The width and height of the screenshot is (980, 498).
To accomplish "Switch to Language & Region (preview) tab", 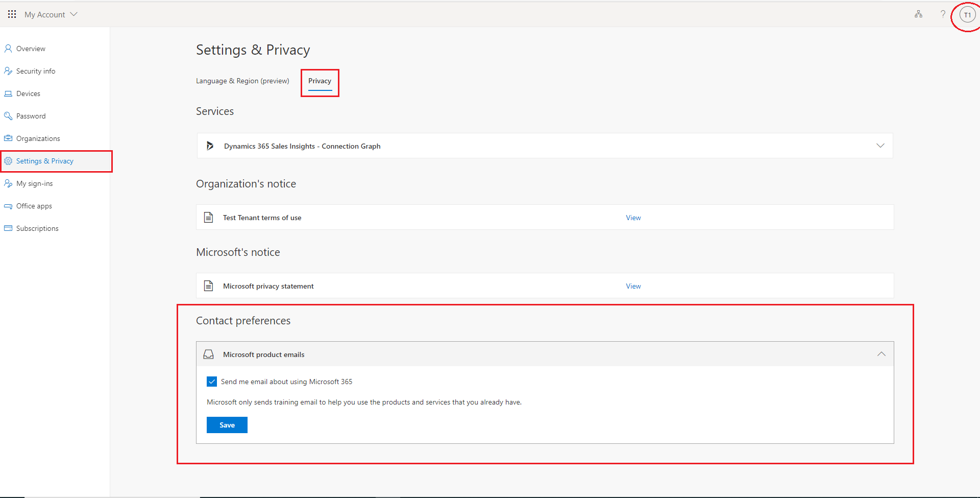I will 242,81.
